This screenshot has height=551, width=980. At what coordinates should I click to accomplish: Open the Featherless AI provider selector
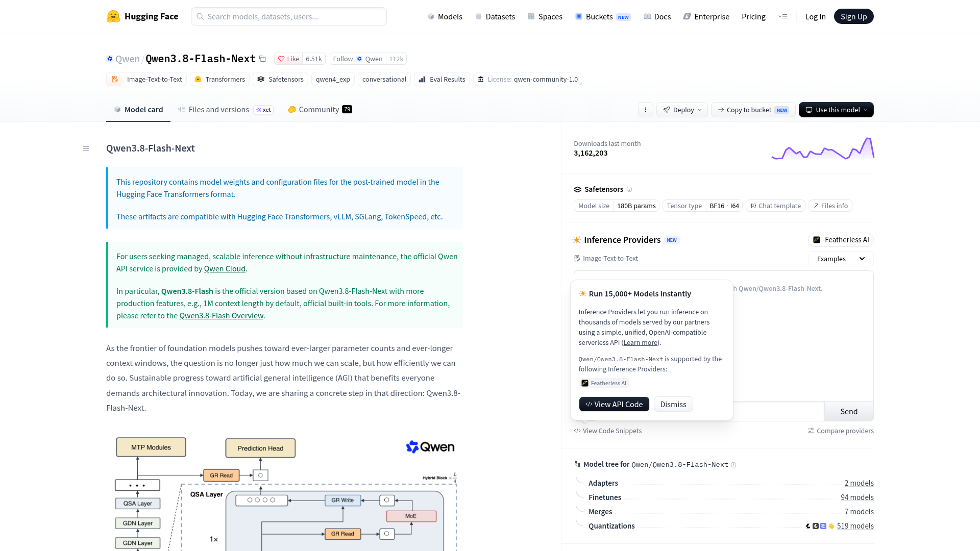[841, 240]
